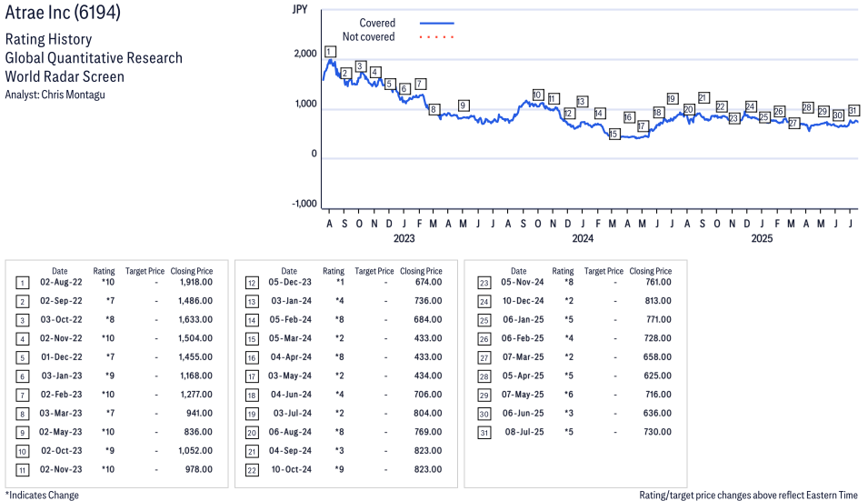Viewport: 868px width, 501px height.
Task: Click closing price 1,633.00
Action: [195, 320]
